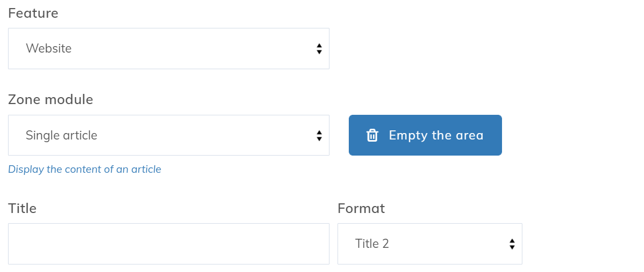Open the Zone module dropdown
Screen dimensions: 644x272
168,136
